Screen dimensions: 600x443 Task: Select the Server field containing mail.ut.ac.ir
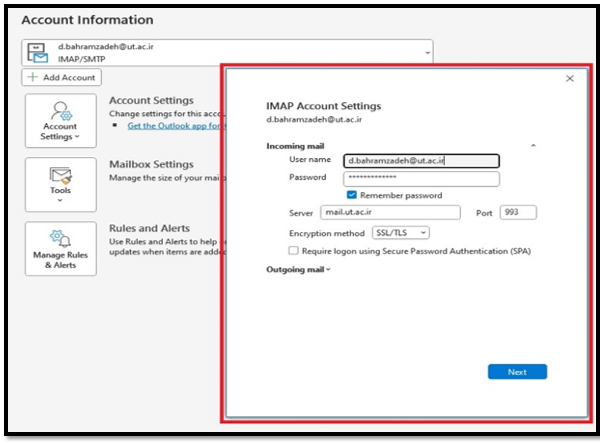pos(390,212)
